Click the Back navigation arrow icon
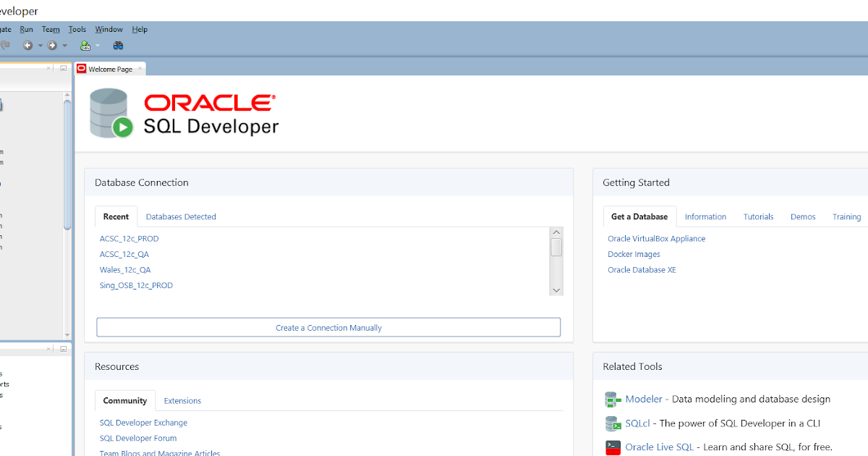Screen dimensions: 868x456 pos(27,46)
